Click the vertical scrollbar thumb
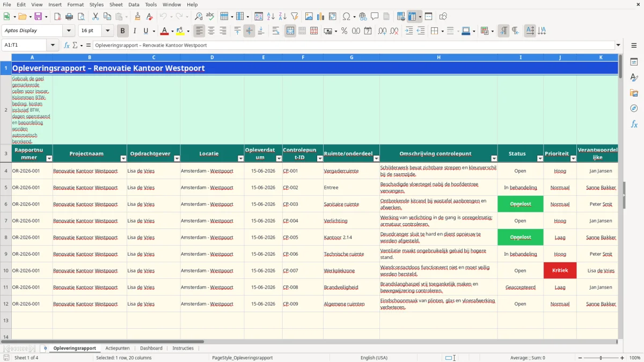 coord(620,65)
